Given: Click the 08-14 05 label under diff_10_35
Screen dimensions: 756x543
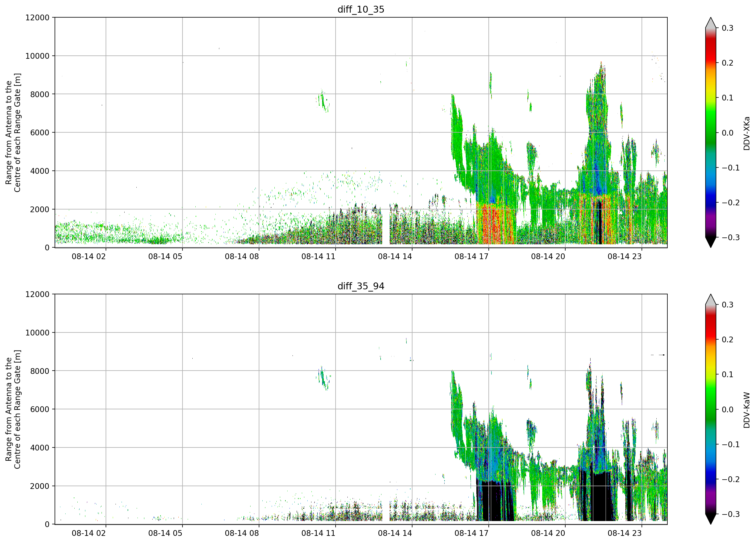Looking at the screenshot, I should [165, 256].
